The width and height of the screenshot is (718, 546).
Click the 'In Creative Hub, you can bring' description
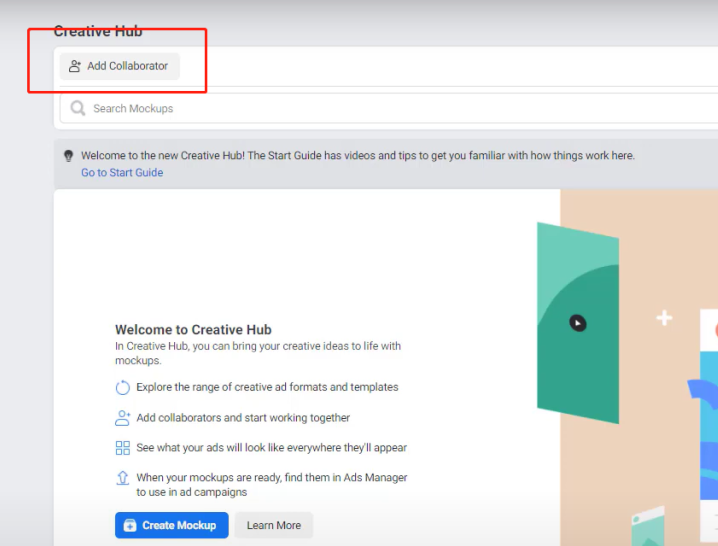pos(258,353)
